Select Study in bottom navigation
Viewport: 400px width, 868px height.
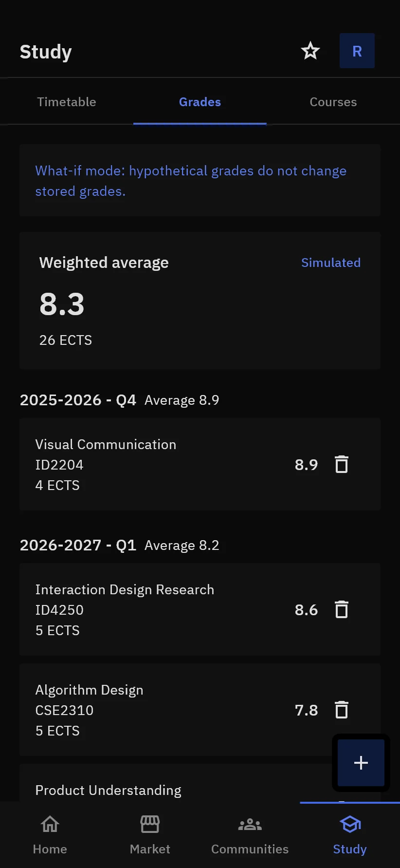(350, 835)
